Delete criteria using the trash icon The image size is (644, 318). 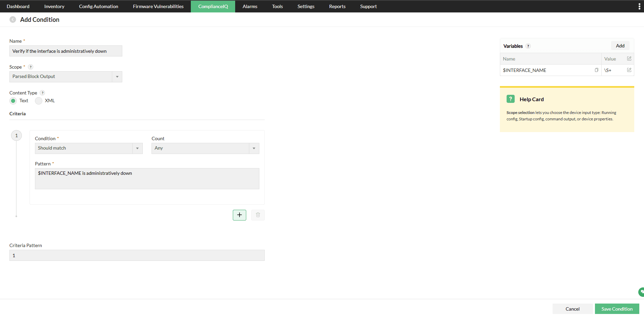258,215
